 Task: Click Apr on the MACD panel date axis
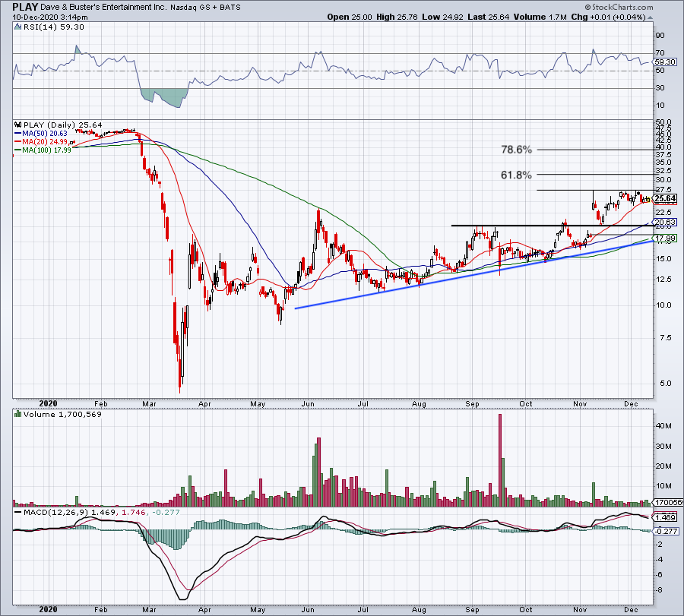pos(204,609)
